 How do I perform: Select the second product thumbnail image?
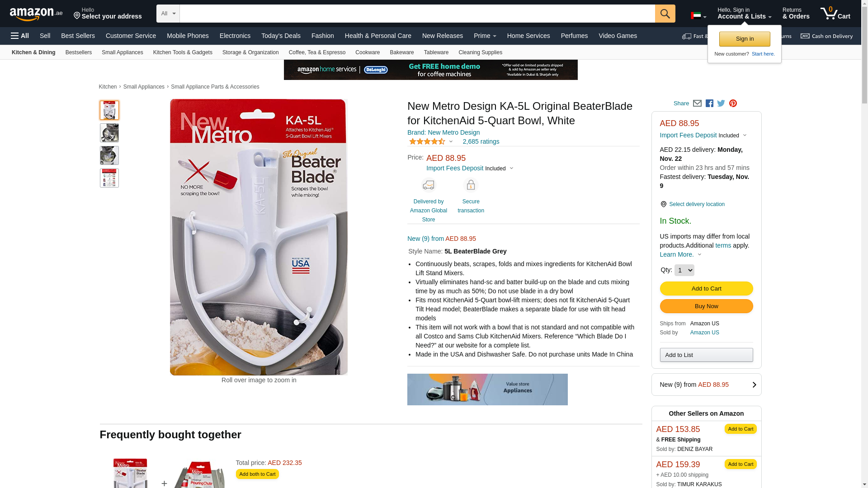(109, 133)
